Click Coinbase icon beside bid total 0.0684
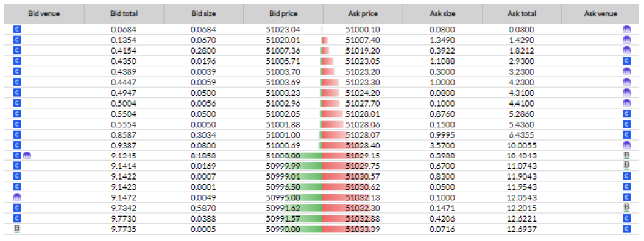 [17, 29]
